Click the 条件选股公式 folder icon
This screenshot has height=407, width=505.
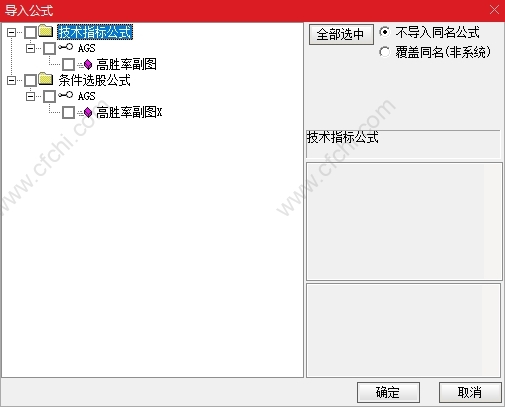click(46, 79)
